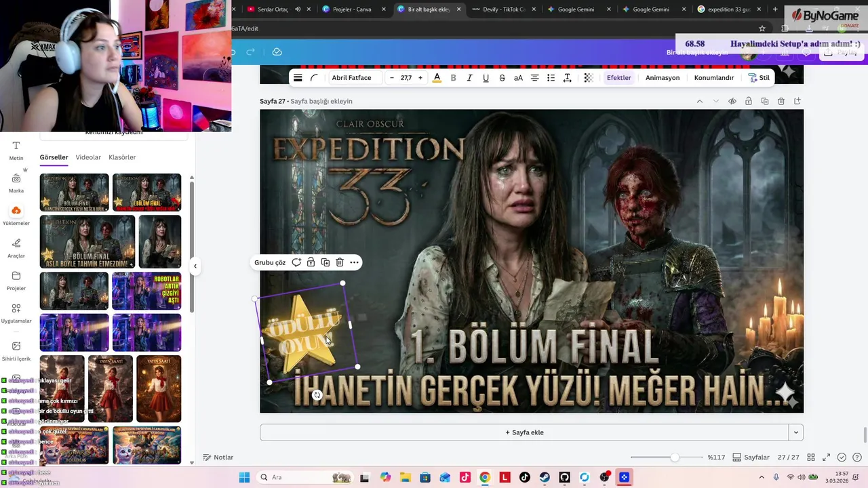Screen dimensions: 868x488
Task: Delete page 27 with trash icon
Action: [781, 101]
